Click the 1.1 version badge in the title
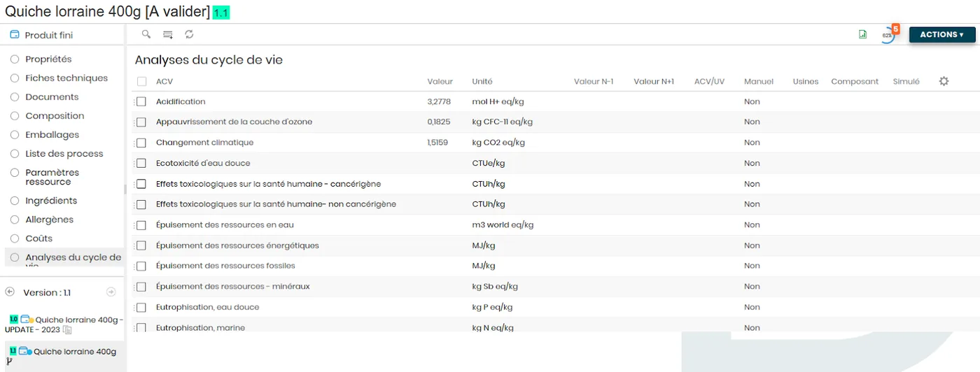This screenshot has width=980, height=372. tap(221, 13)
